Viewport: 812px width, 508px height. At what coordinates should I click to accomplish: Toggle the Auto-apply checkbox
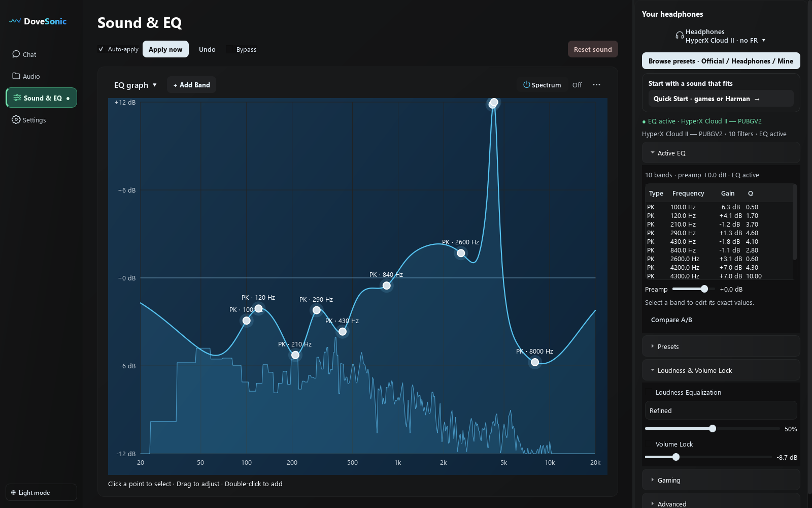pos(101,49)
